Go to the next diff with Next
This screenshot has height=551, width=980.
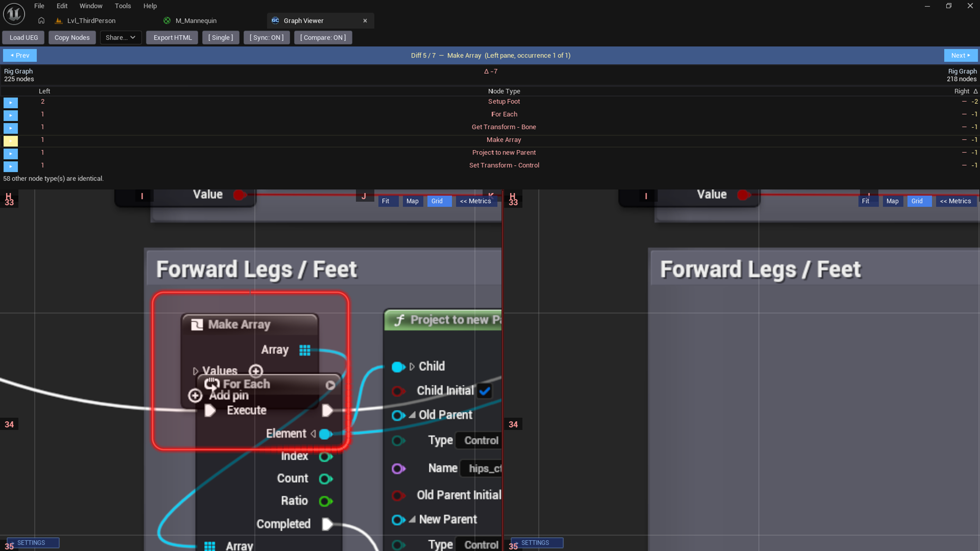point(961,56)
